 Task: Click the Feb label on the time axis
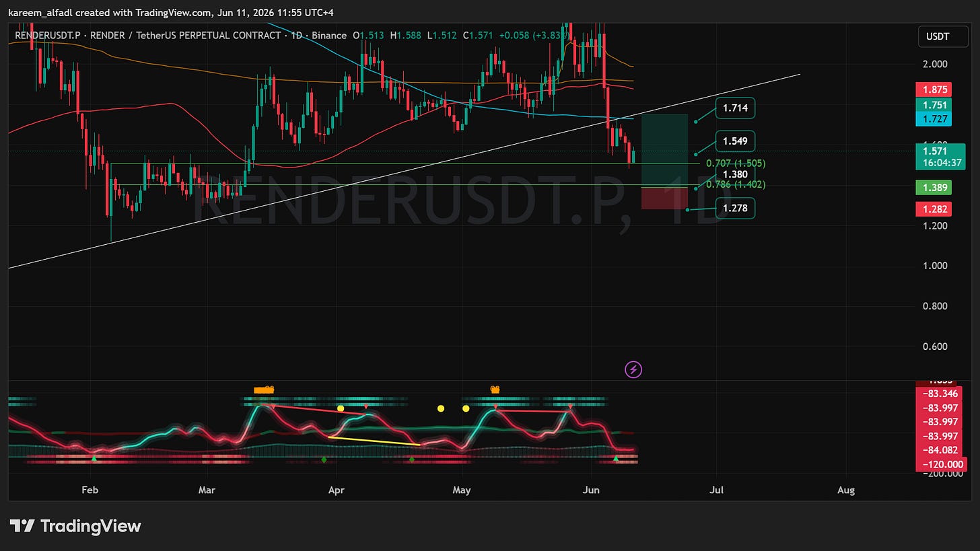coord(90,490)
